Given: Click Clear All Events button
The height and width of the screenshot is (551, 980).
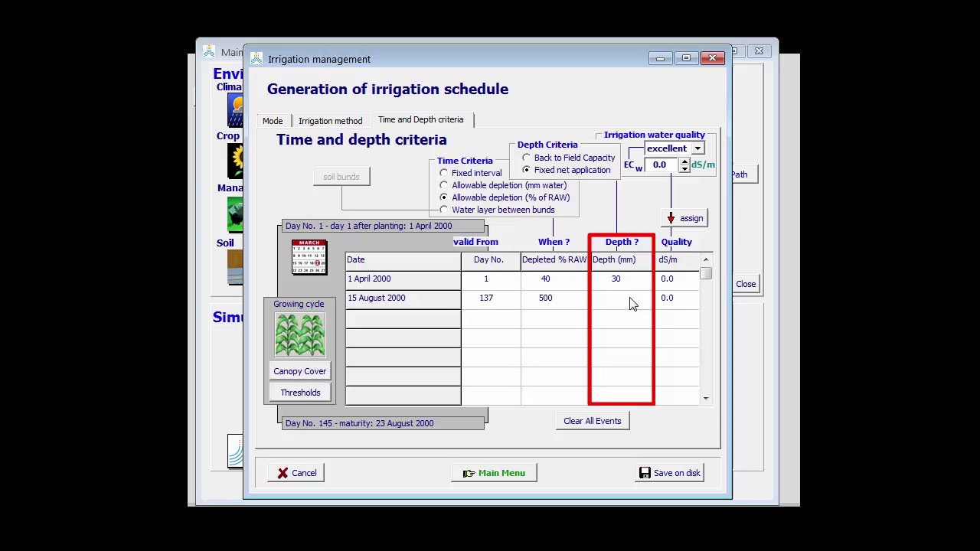Looking at the screenshot, I should coord(593,421).
